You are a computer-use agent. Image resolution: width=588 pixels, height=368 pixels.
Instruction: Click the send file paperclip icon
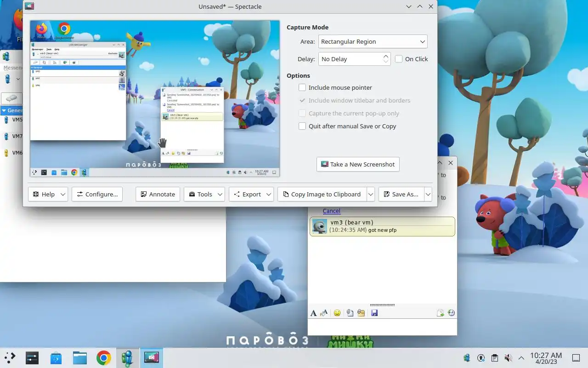tap(350, 313)
